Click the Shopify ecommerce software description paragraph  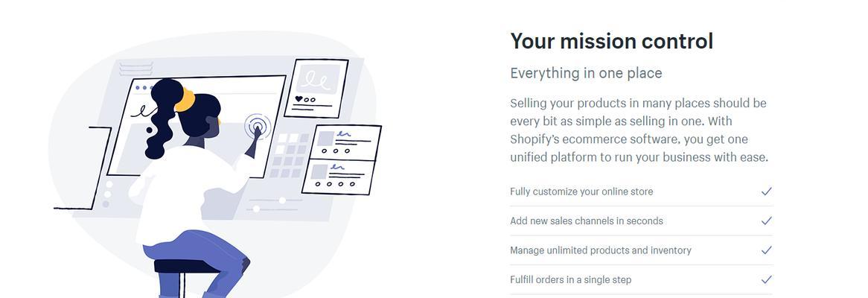639,130
